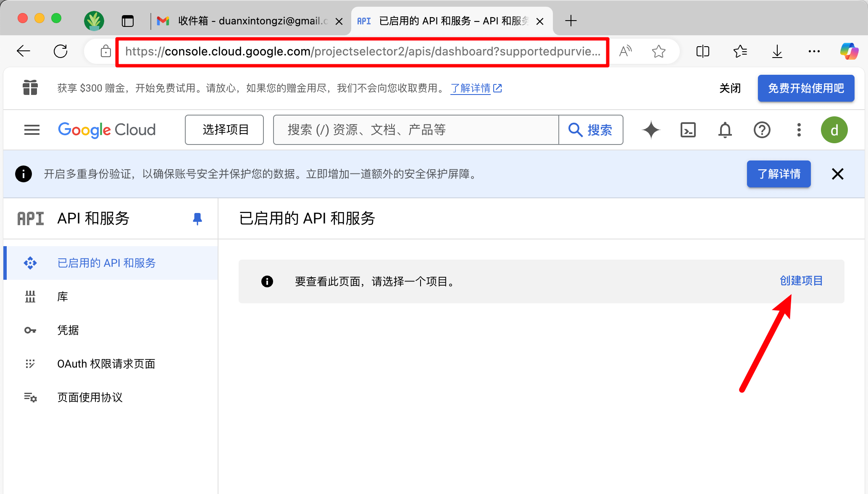Open the notifications bell
Viewport: 868px width, 494px height.
click(725, 130)
